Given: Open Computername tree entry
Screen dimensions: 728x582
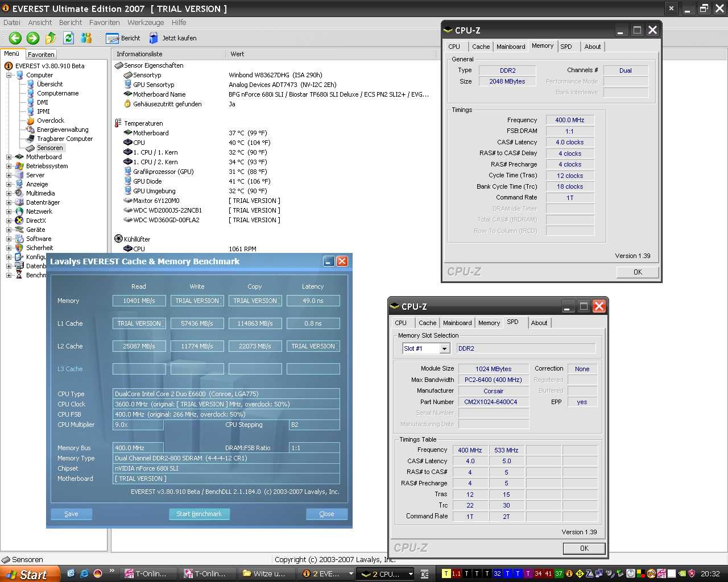Looking at the screenshot, I should [x=57, y=93].
